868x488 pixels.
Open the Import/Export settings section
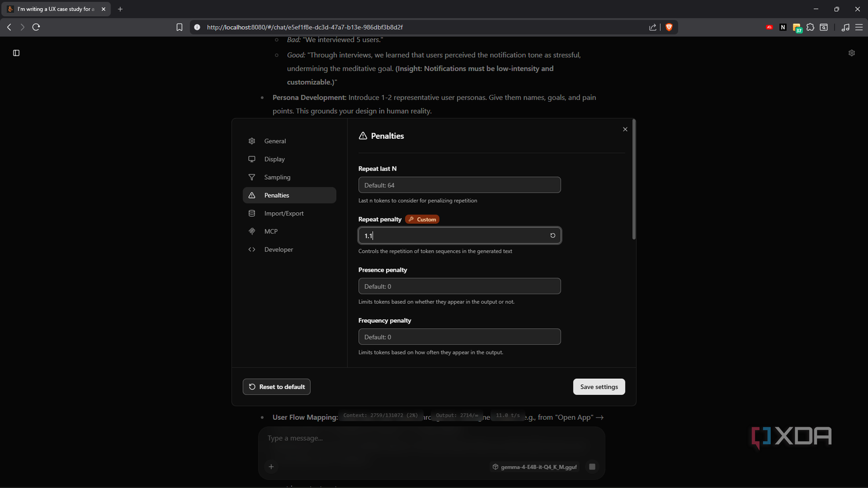[289, 213]
